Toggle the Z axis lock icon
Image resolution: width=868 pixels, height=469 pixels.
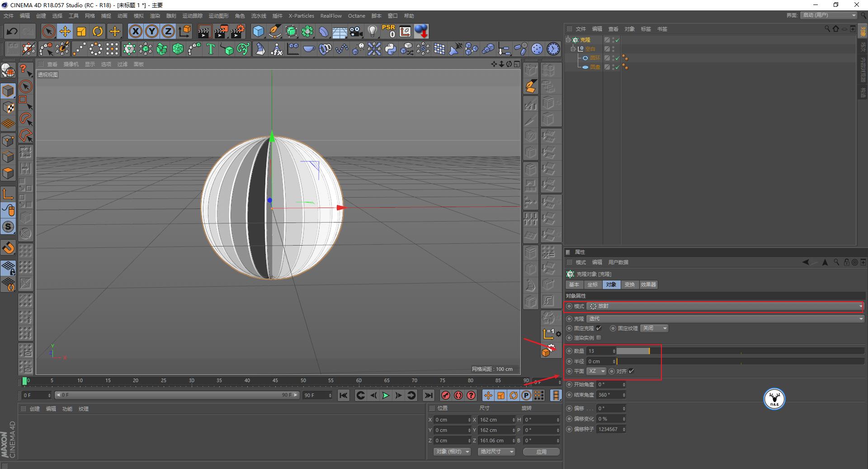[x=168, y=31]
